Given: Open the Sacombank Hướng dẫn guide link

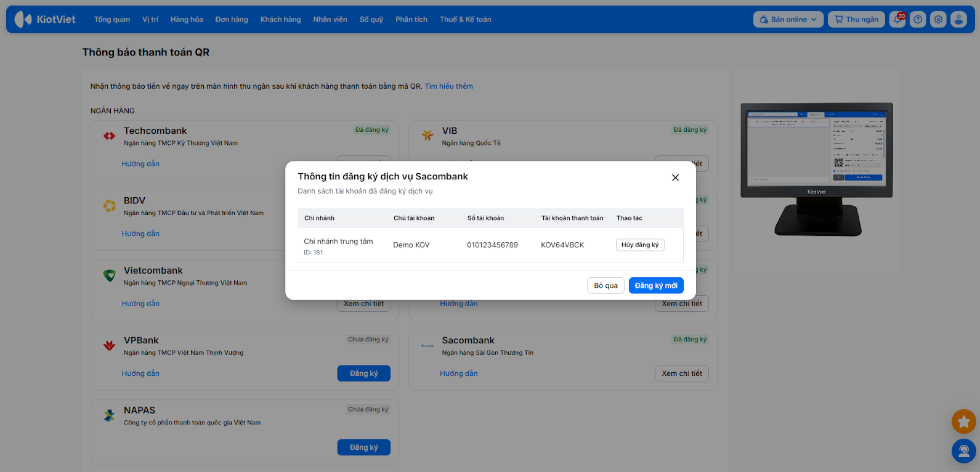Looking at the screenshot, I should [x=459, y=373].
